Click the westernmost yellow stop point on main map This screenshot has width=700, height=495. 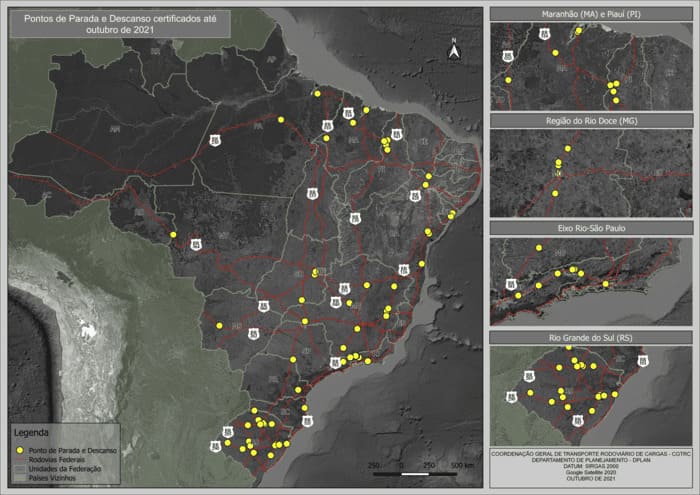(173, 235)
